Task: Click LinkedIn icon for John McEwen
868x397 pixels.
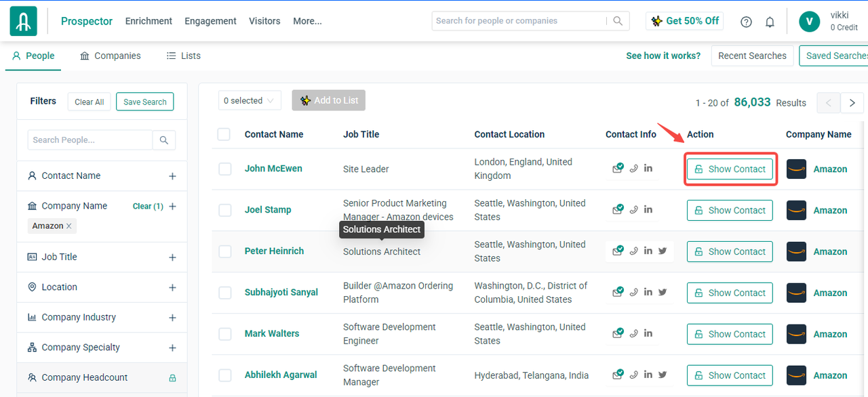Action: [x=648, y=168]
